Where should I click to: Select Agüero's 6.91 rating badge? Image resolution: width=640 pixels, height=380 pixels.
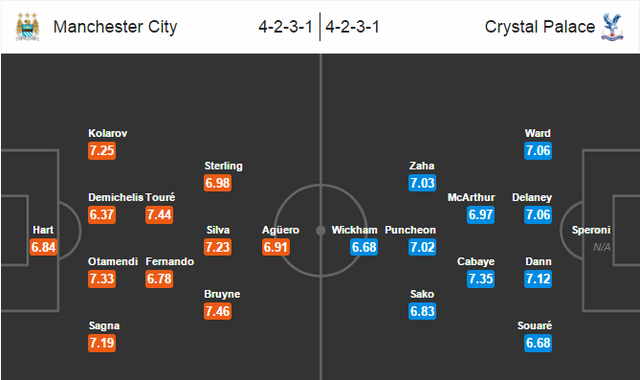(276, 247)
